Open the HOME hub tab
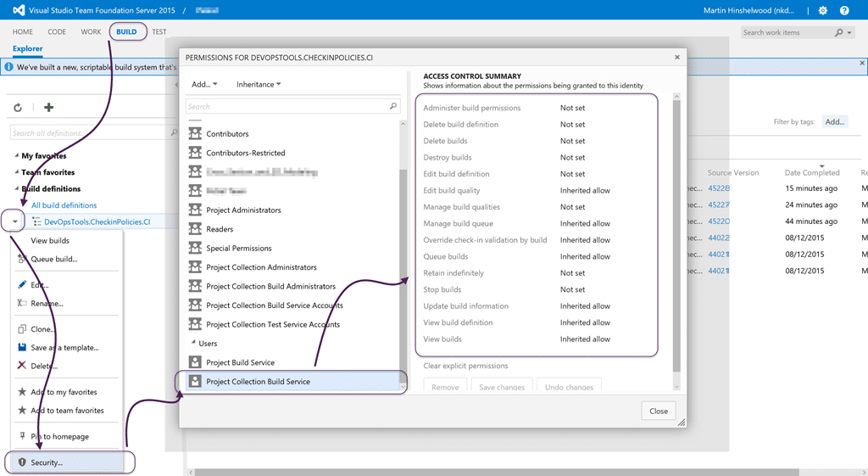 23,31
